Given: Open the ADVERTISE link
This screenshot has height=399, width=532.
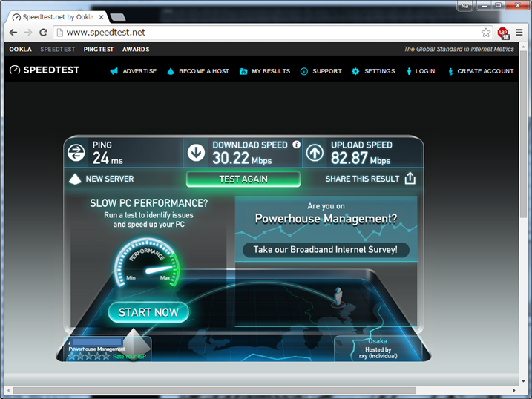Looking at the screenshot, I should pos(139,71).
